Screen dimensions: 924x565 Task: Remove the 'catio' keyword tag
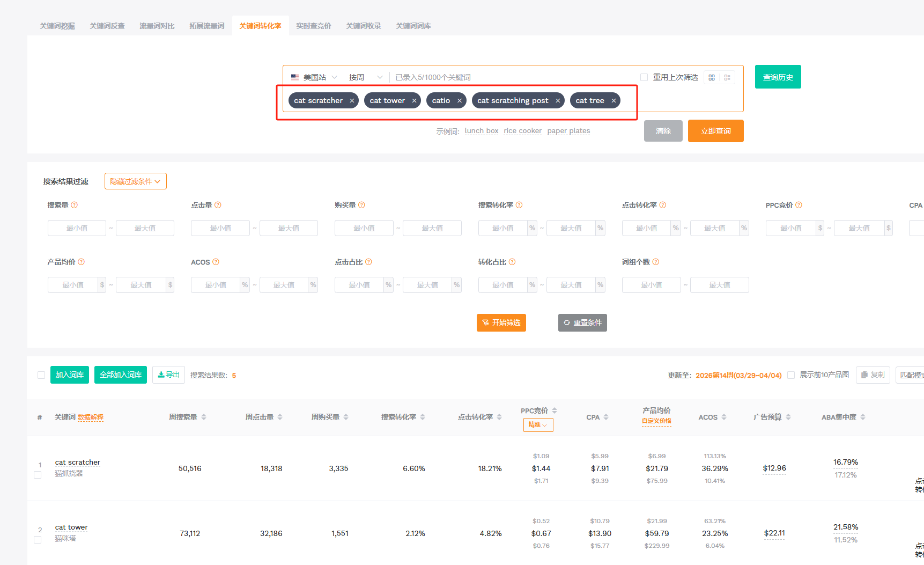tap(460, 101)
